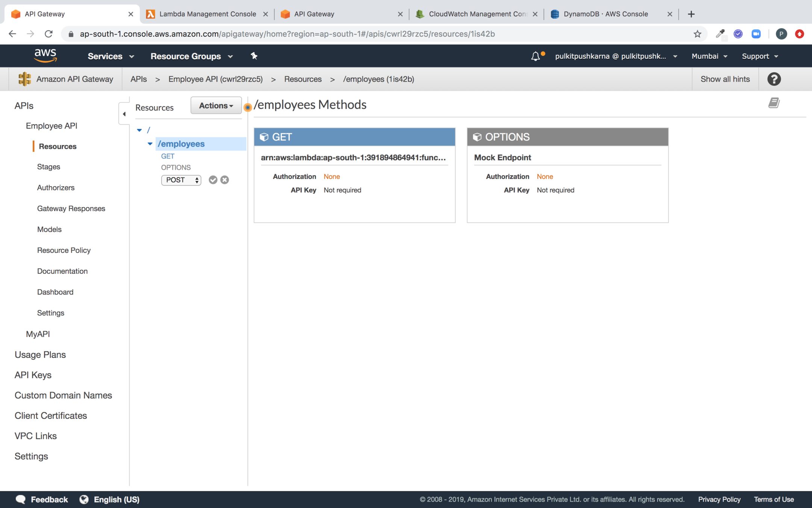Screen dimensions: 812x508
Task: Collapse the resources panel arrow toggle
Action: click(x=124, y=114)
